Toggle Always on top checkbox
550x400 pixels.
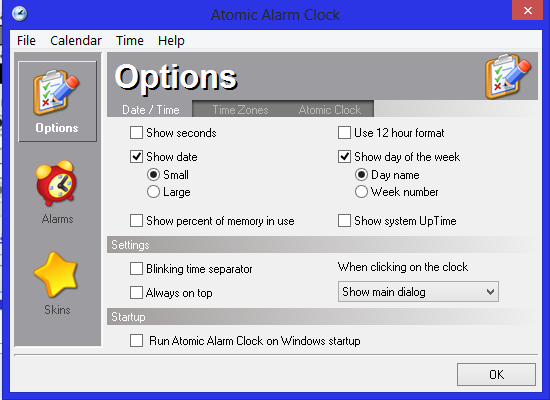[x=136, y=292]
